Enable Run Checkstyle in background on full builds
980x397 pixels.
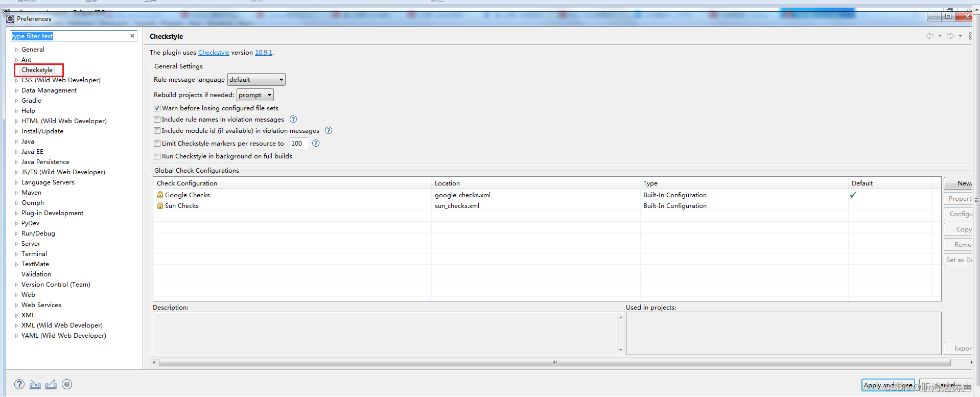tap(157, 156)
